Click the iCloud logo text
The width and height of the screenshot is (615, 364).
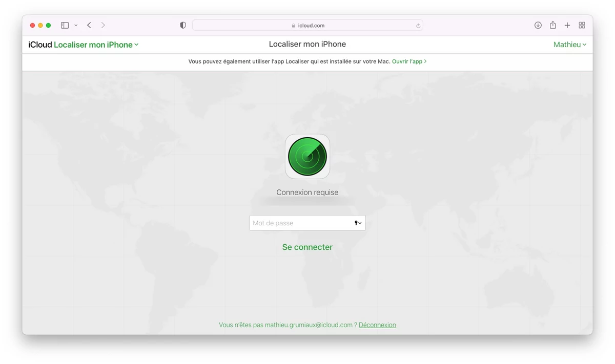coord(40,45)
